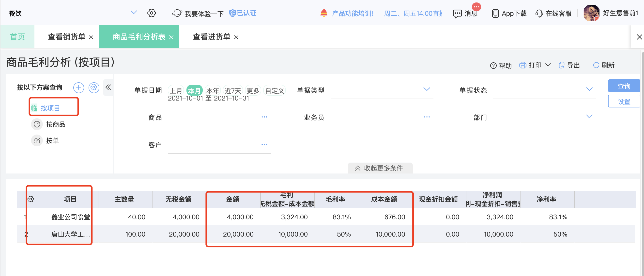Switch to 查看进货单 tab

click(x=215, y=37)
